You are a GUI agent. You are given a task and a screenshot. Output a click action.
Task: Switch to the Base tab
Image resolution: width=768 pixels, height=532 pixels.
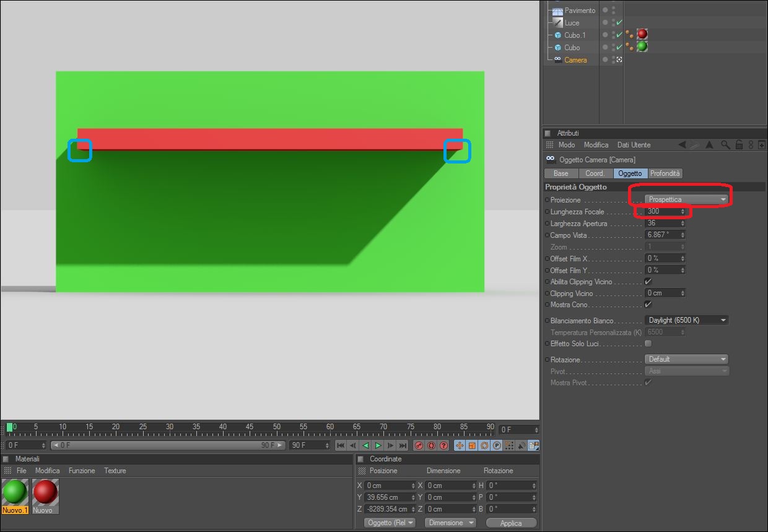point(561,173)
